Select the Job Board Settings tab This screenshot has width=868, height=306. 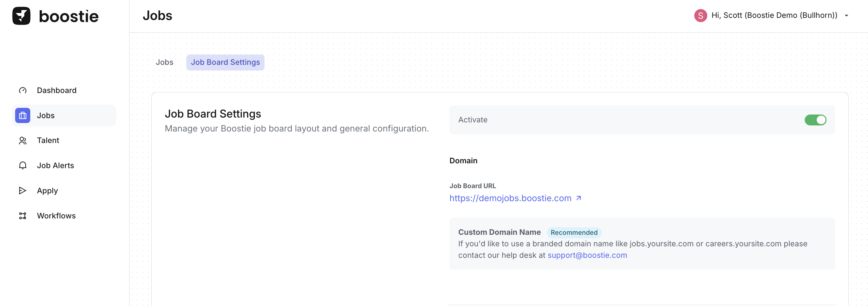click(x=225, y=62)
